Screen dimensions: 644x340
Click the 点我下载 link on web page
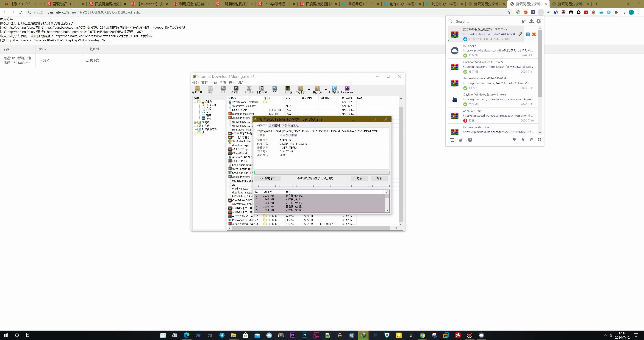click(93, 60)
